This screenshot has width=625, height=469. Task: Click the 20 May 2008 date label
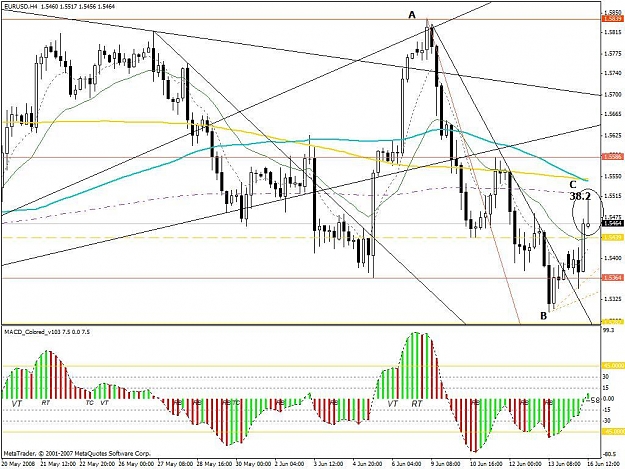pyautogui.click(x=18, y=464)
